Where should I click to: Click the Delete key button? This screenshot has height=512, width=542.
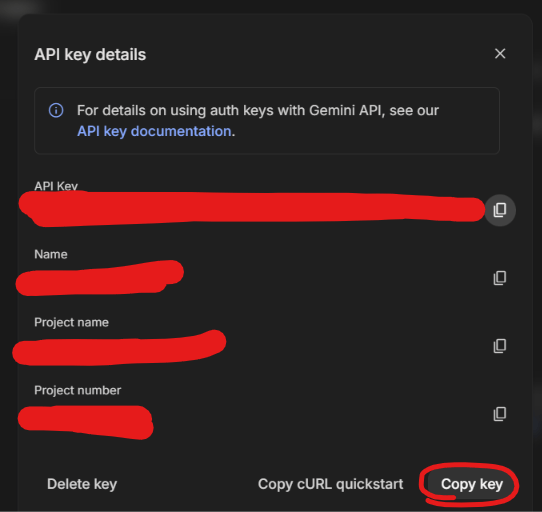point(82,484)
